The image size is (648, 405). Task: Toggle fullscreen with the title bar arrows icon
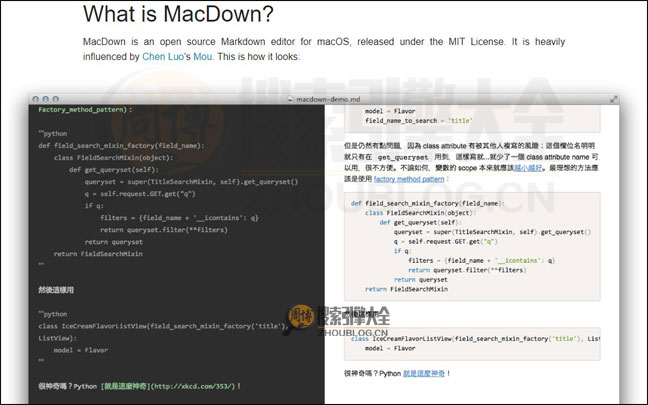point(614,99)
